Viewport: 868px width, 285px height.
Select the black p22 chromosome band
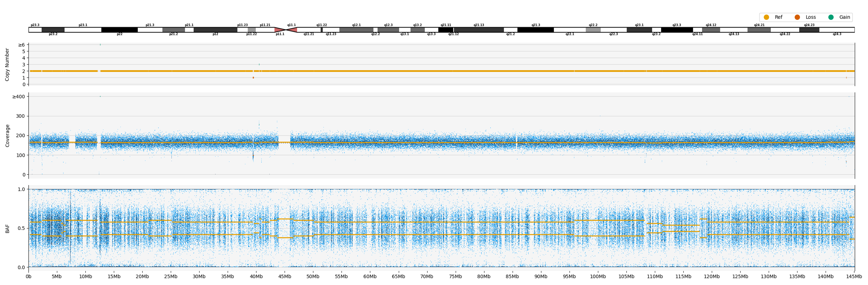(x=119, y=30)
